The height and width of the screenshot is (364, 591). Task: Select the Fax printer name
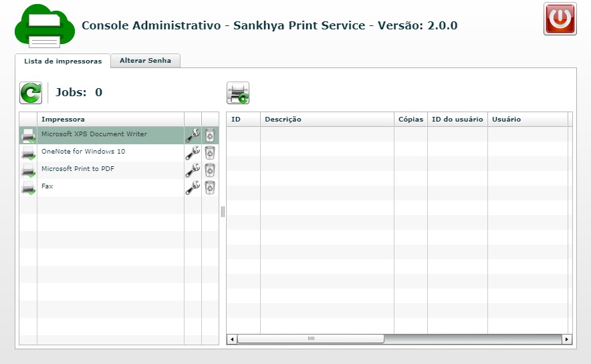[47, 186]
